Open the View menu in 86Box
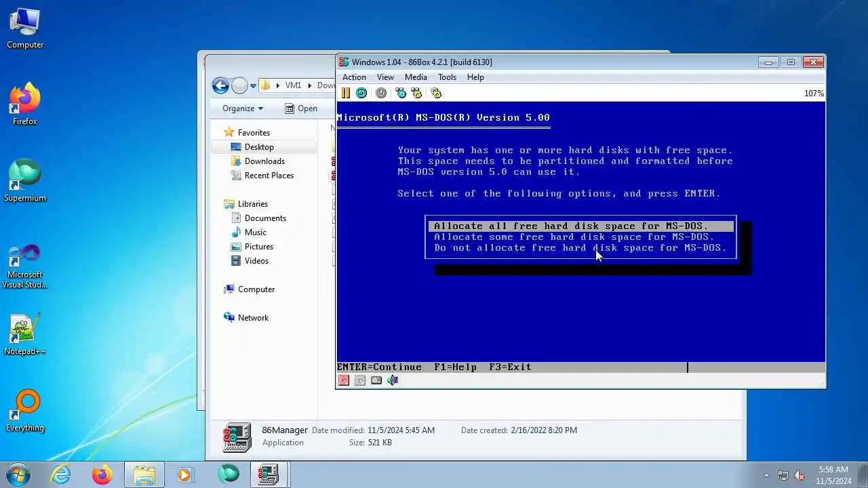Image resolution: width=868 pixels, height=488 pixels. coord(385,77)
